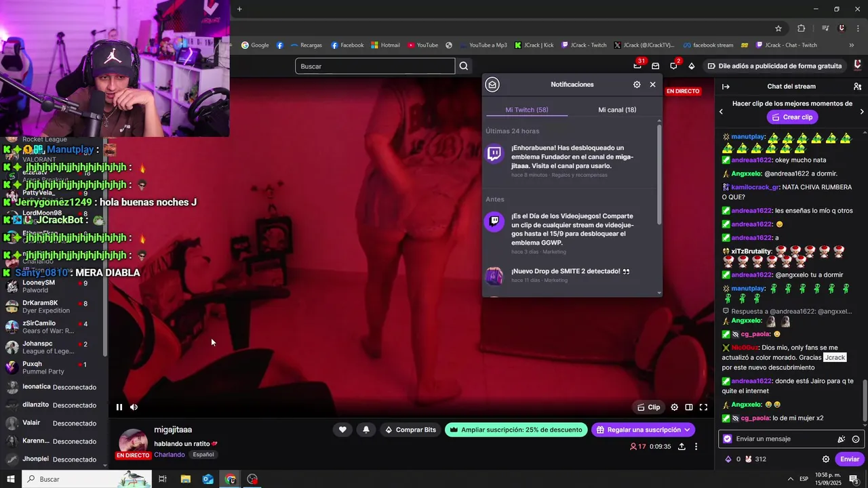Go to next chat highlight card
Viewport: 868px width, 488px height.
tap(862, 111)
